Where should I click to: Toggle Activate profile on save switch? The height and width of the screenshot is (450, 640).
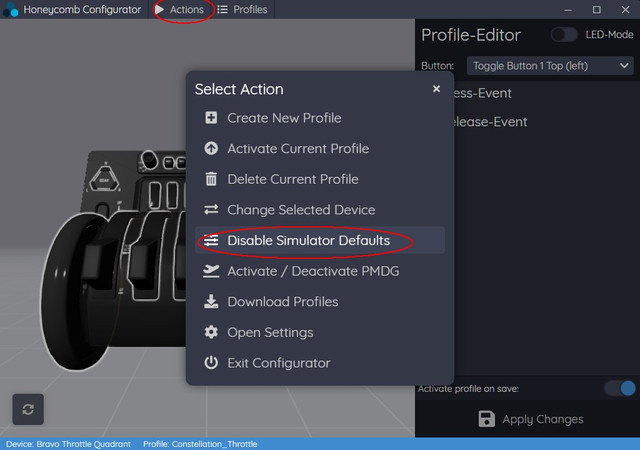620,388
